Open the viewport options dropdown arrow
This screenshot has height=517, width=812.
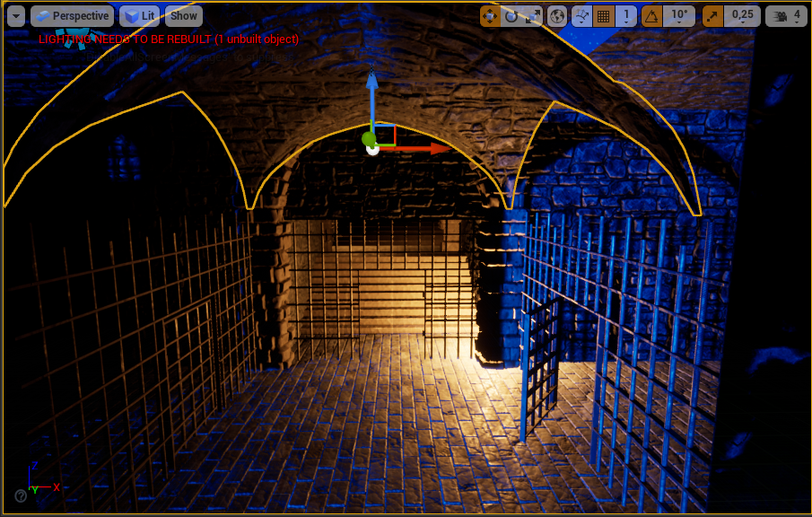(x=15, y=16)
